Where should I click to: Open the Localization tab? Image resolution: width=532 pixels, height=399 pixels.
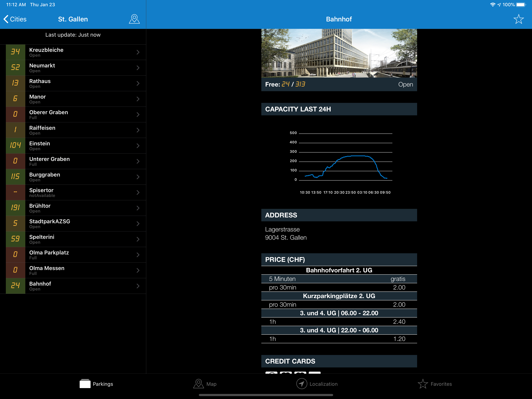click(317, 384)
